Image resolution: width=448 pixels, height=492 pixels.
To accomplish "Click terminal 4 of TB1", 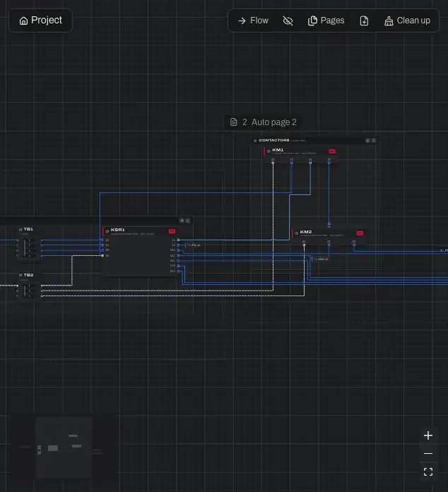I will [30, 256].
